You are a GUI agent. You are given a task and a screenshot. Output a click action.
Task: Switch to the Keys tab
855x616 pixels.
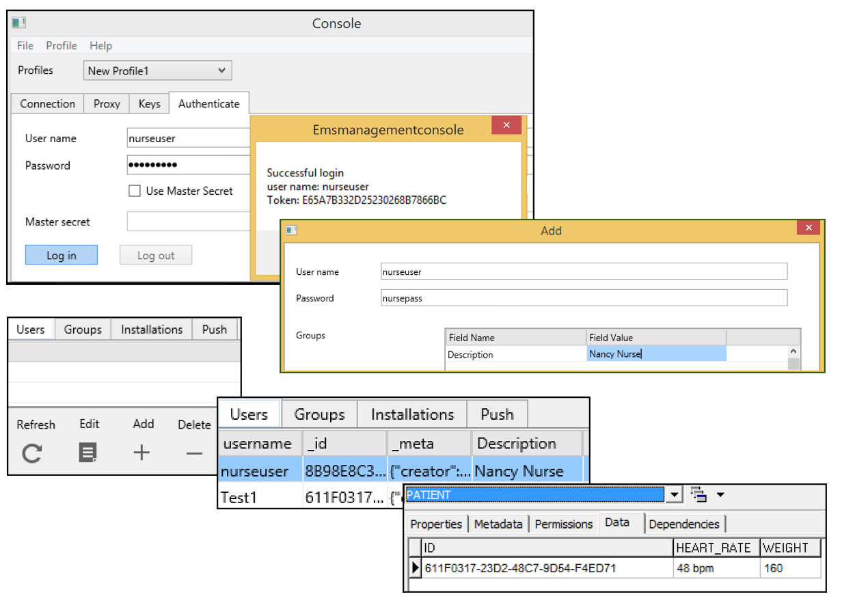point(150,104)
